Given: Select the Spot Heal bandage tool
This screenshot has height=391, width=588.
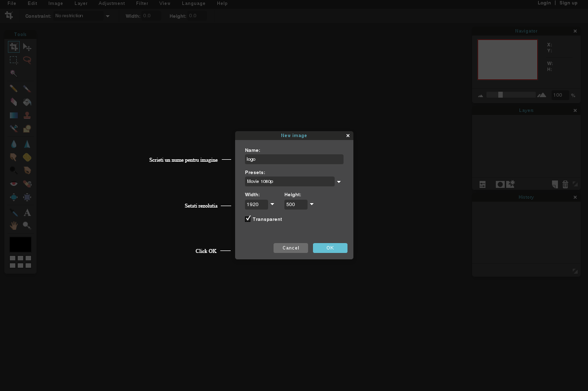Looking at the screenshot, I should pyautogui.click(x=27, y=184).
